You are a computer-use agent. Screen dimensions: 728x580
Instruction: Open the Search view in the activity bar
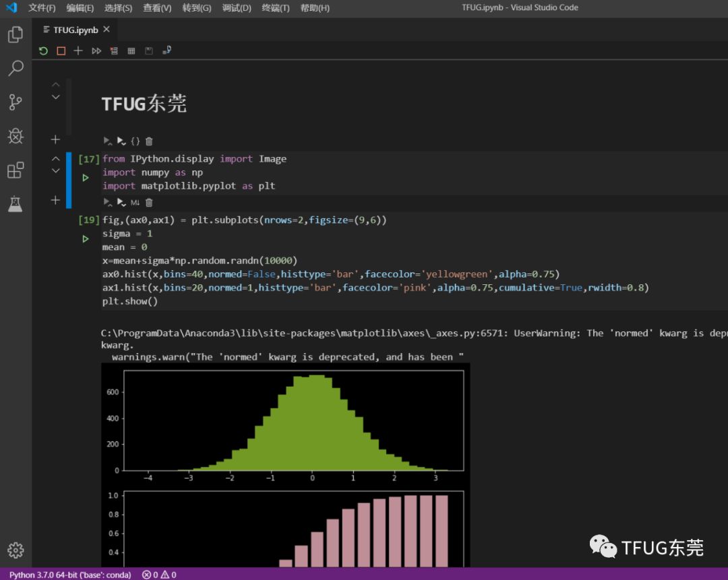point(16,68)
